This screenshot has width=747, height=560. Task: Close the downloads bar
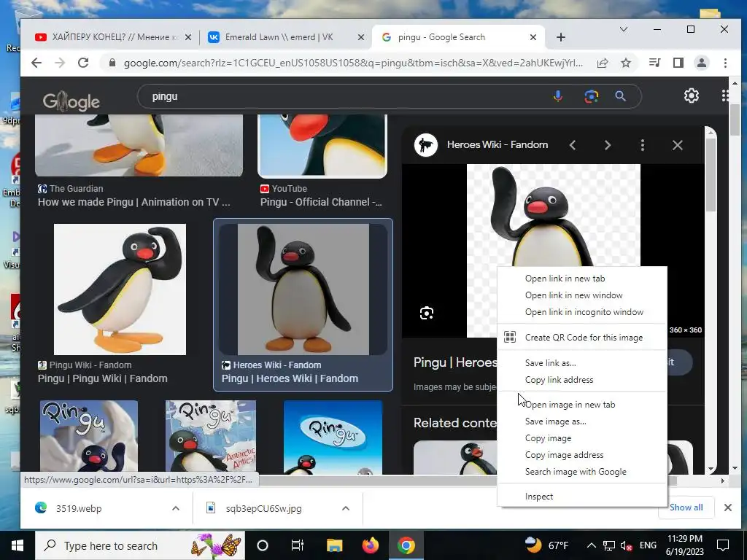click(x=727, y=507)
